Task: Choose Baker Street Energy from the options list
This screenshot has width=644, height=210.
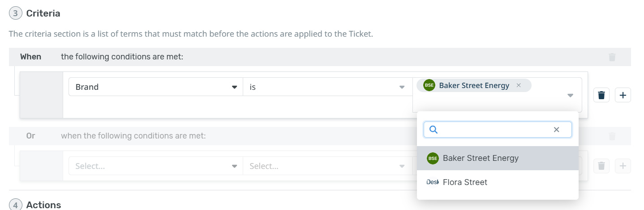Action: coord(481,158)
